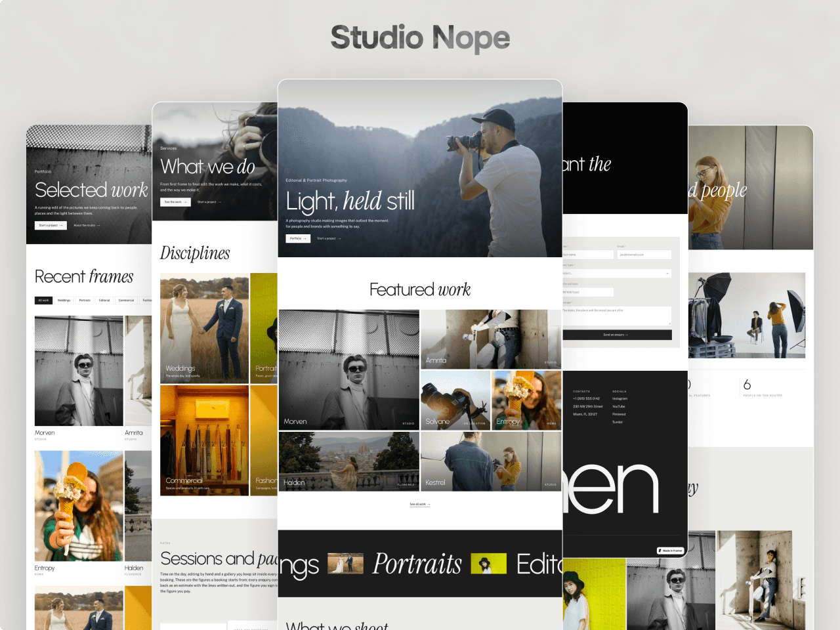The image size is (840, 630).
Task: Open the Tumblr social link
Action: pos(618,422)
